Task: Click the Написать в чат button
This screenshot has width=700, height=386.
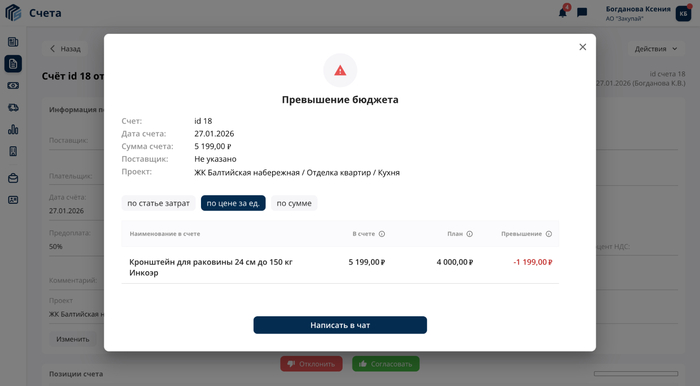Action: click(x=340, y=325)
